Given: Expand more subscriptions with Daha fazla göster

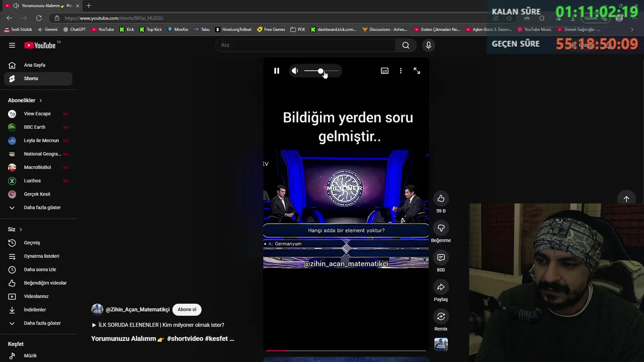Looking at the screenshot, I should 38,208.
